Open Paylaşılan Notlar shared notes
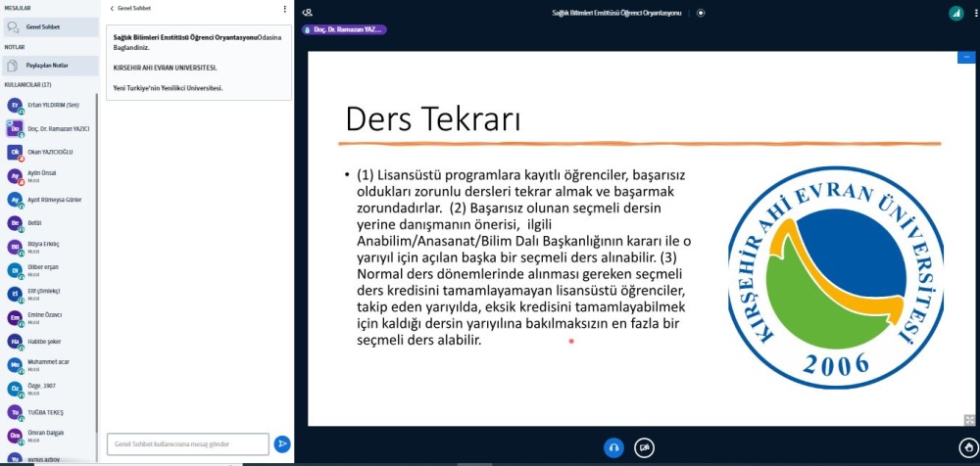The height and width of the screenshot is (466, 980). coord(51,66)
